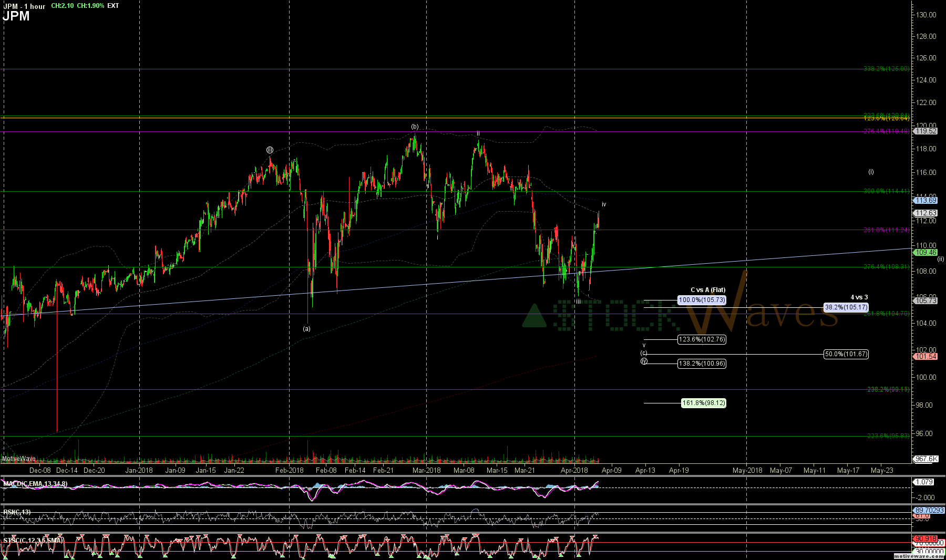Image resolution: width=946 pixels, height=560 pixels.
Task: Click the 101.54 red price tag
Action: coord(926,356)
